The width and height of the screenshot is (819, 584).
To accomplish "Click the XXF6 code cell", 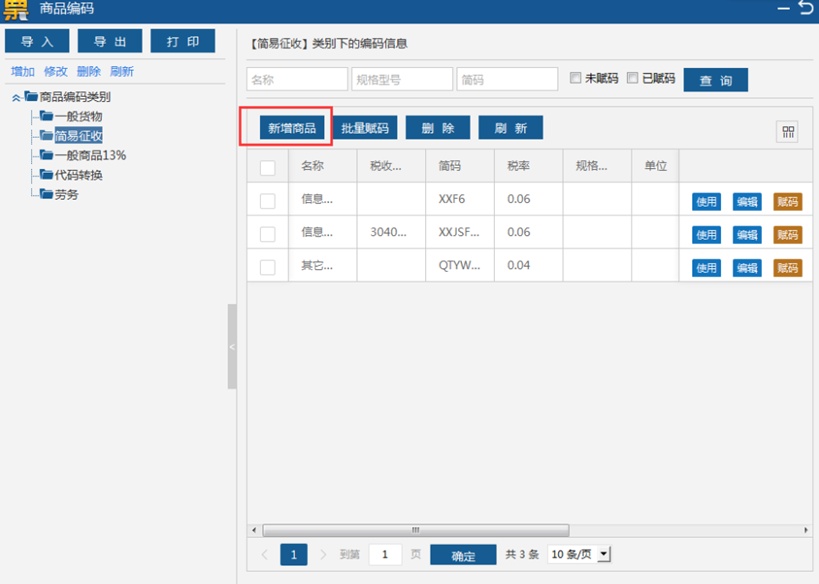I will (460, 199).
